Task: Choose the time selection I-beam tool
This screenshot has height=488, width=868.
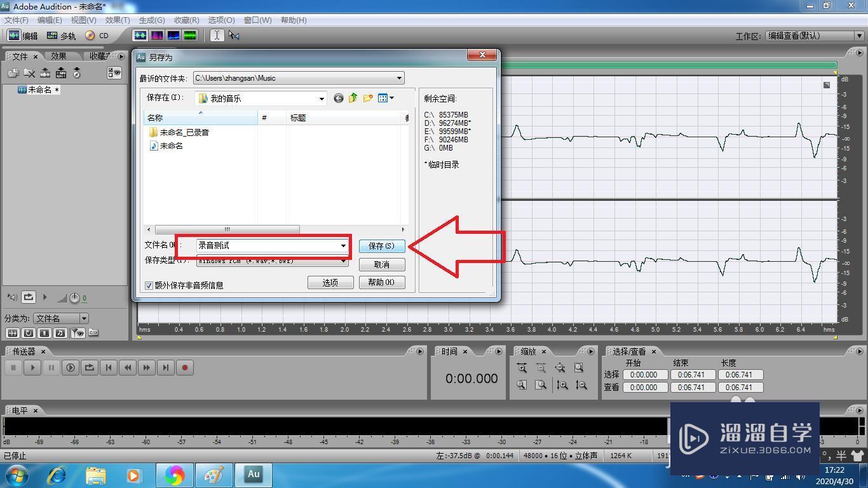Action: click(217, 36)
